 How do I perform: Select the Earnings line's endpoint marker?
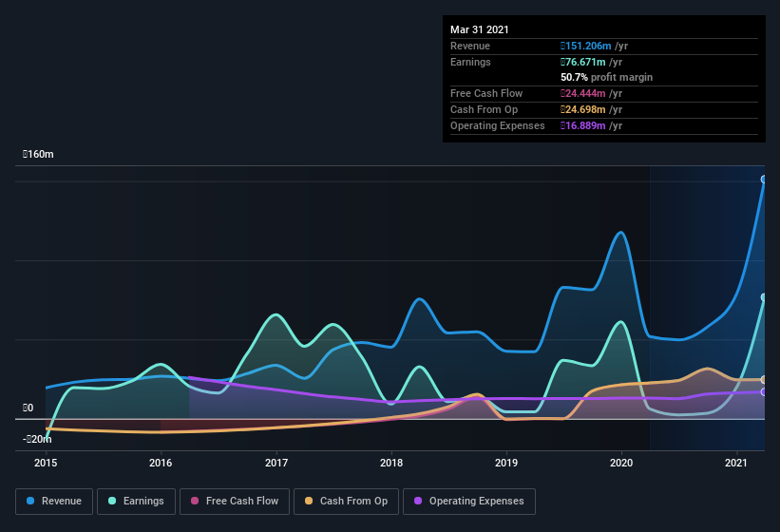tap(764, 297)
